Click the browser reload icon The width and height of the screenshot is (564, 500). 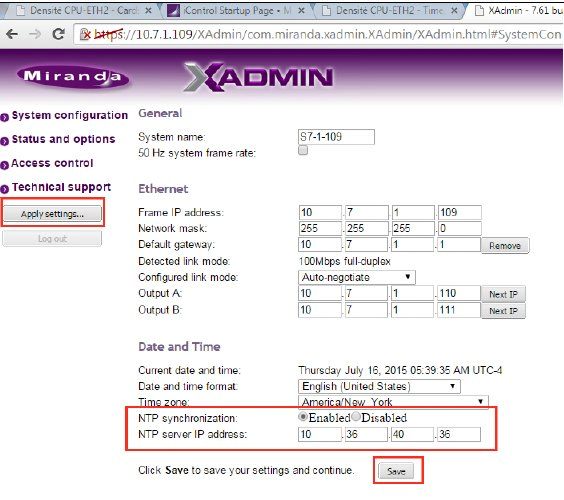[x=58, y=35]
